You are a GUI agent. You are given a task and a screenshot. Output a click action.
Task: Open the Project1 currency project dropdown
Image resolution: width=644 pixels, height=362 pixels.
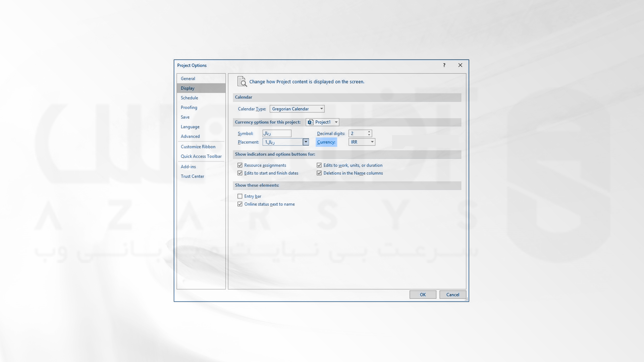322,122
